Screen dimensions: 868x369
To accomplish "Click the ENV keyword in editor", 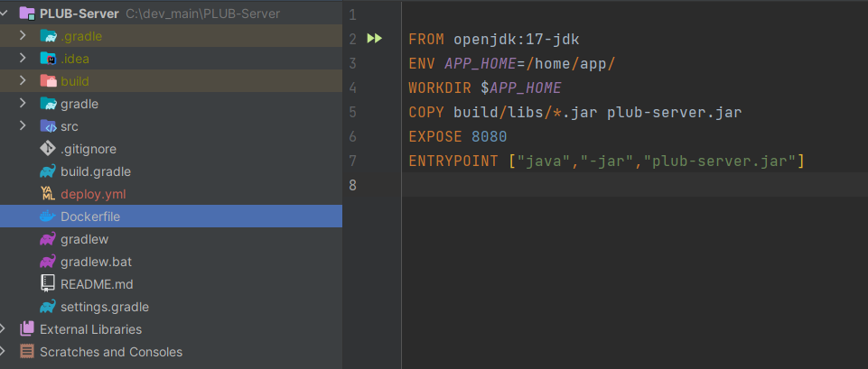I will pyautogui.click(x=422, y=64).
